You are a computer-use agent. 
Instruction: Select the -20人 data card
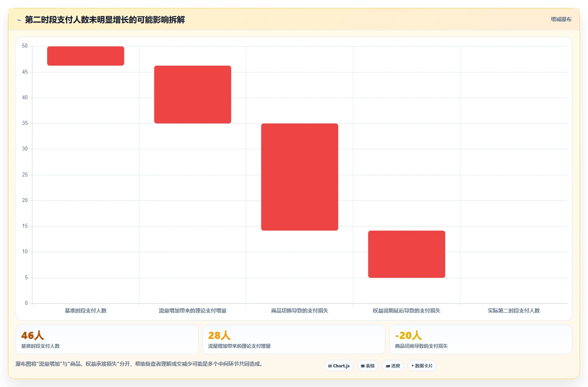(481, 339)
